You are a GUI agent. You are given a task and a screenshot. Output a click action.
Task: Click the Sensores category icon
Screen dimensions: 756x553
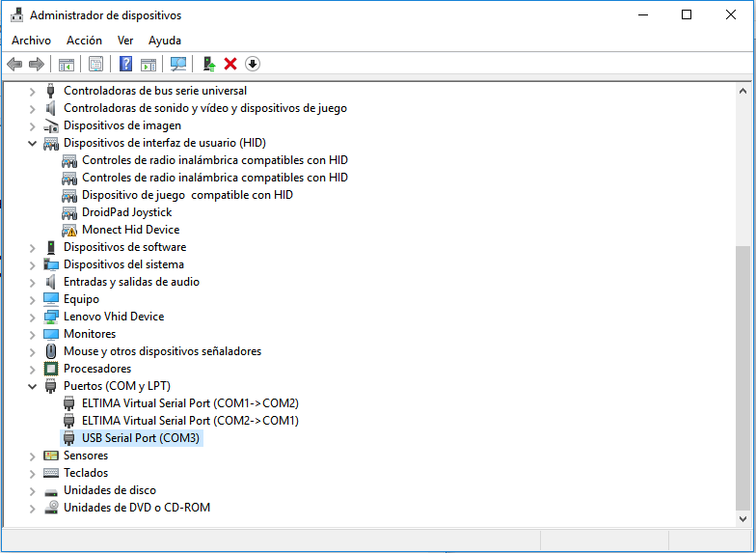click(x=50, y=456)
